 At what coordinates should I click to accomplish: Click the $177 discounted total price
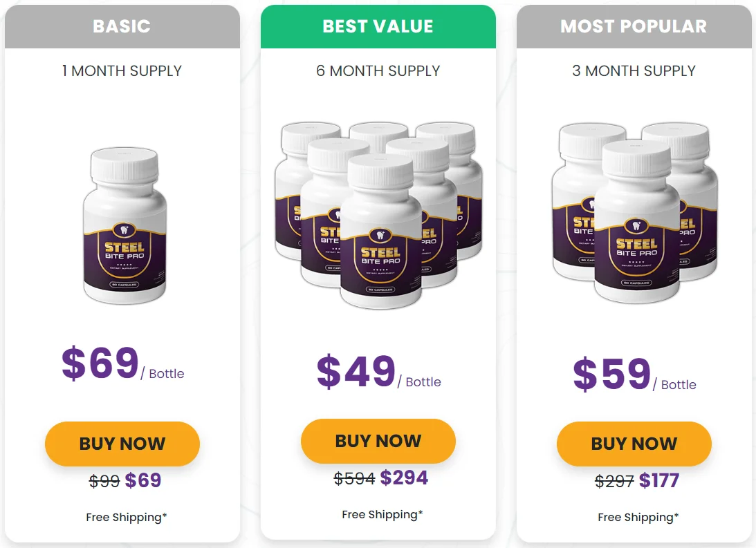coord(659,480)
